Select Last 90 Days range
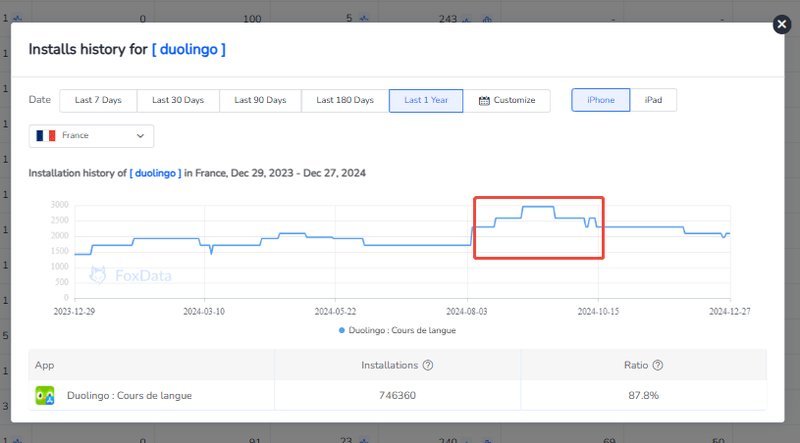Screen dimensions: 800x443 [x=260, y=101]
